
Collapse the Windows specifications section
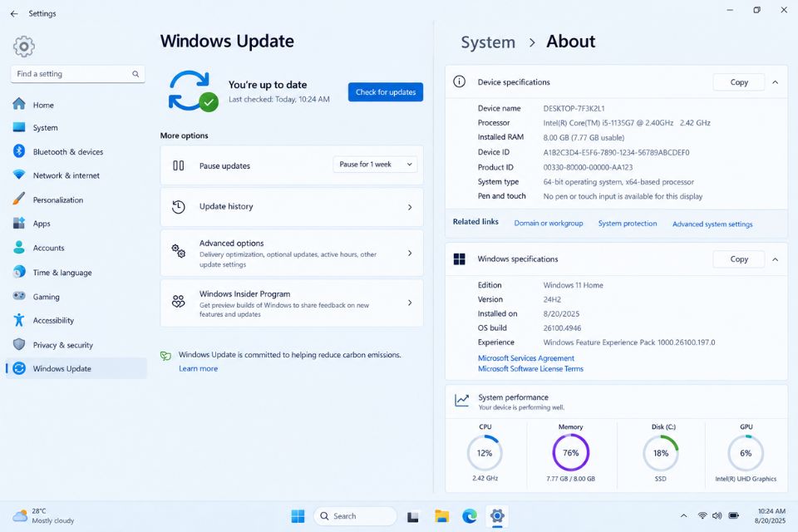[x=775, y=259]
